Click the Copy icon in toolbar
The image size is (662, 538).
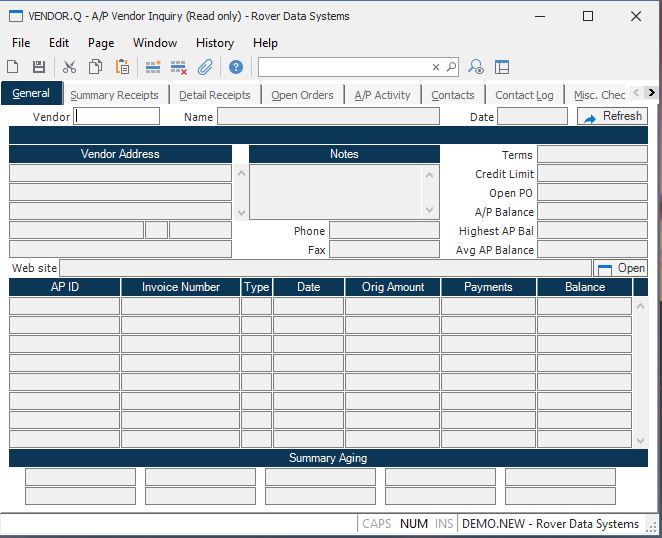point(95,67)
